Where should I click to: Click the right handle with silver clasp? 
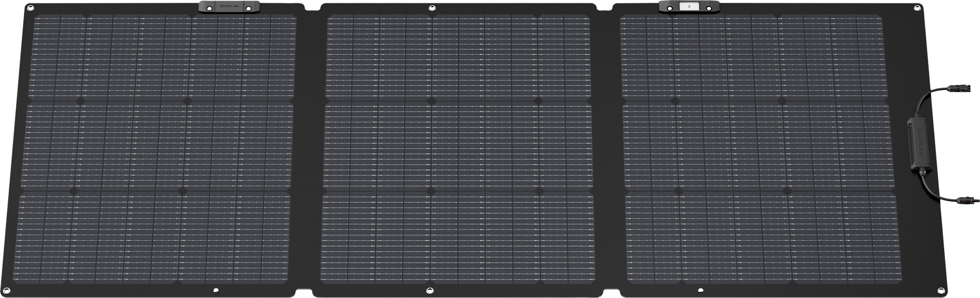pos(689,7)
